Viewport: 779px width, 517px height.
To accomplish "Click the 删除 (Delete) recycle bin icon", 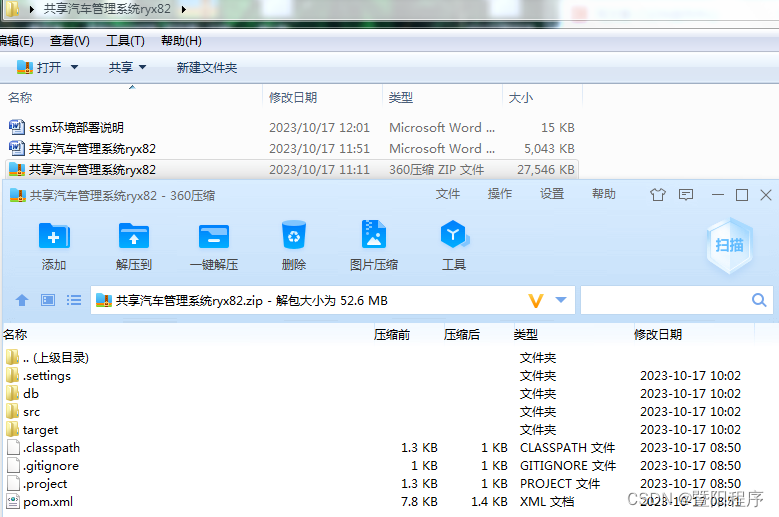I will 294,234.
